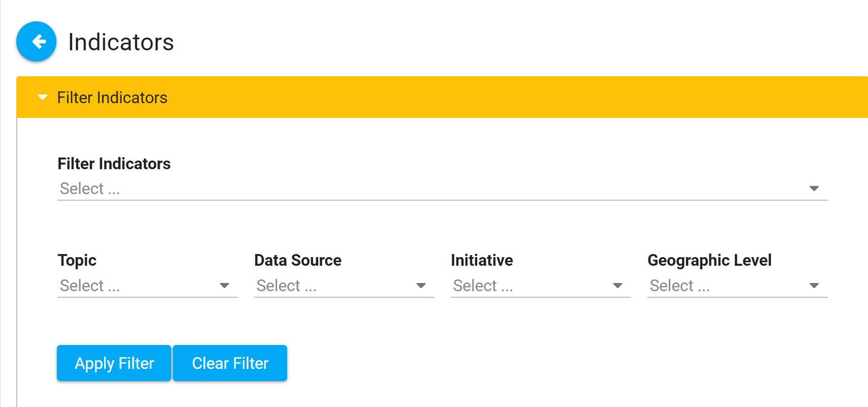Click the bold Filter Indicators label
Image resolution: width=868 pixels, height=407 pixels.
point(114,164)
